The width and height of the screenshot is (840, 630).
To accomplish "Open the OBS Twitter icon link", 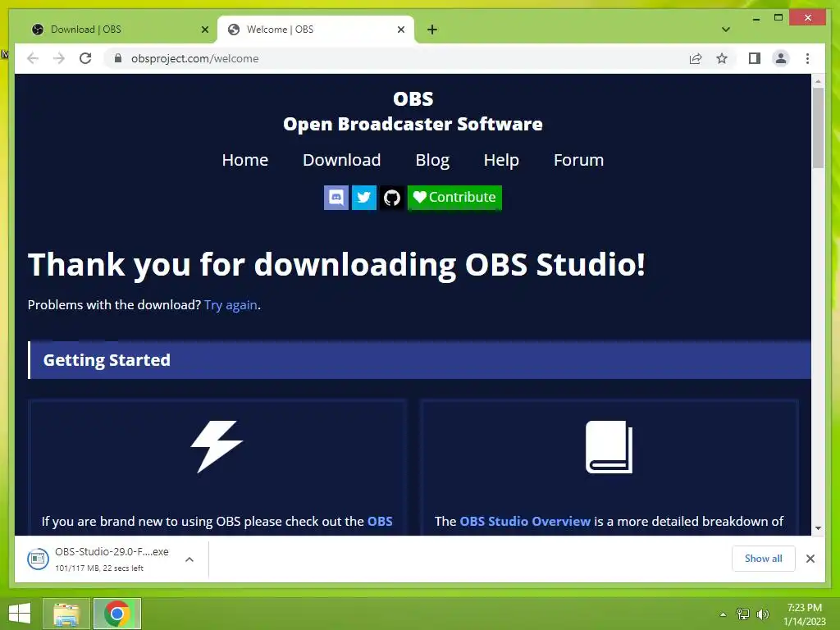I will click(x=363, y=198).
